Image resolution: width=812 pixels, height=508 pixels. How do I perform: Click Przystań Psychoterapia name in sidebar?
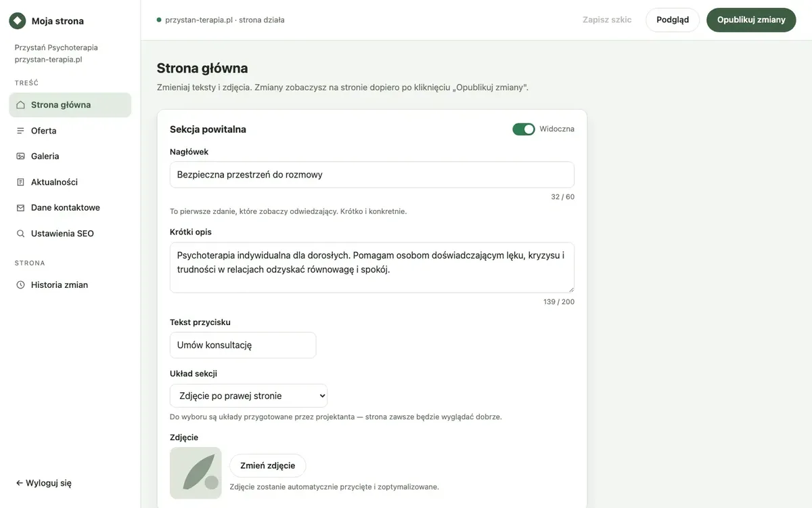click(x=56, y=47)
